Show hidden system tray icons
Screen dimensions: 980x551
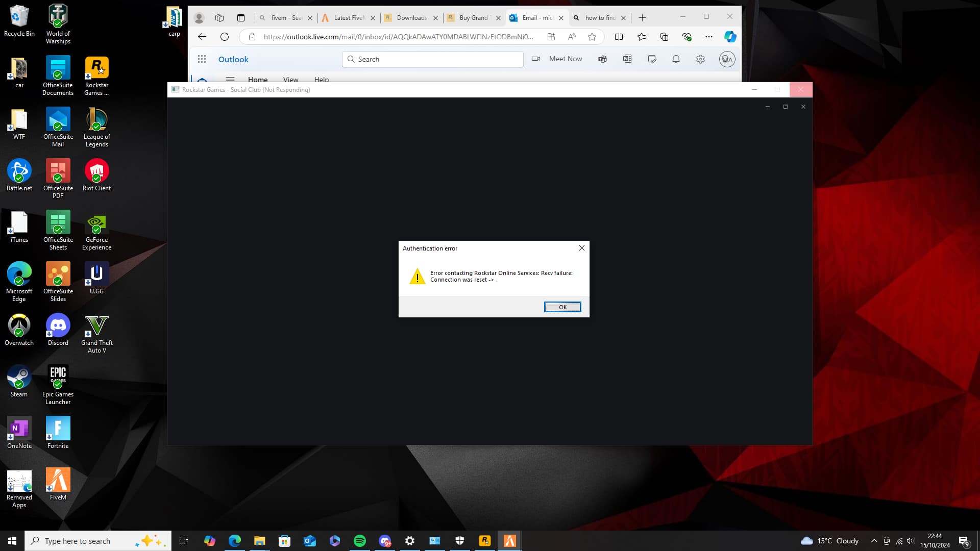coord(874,541)
